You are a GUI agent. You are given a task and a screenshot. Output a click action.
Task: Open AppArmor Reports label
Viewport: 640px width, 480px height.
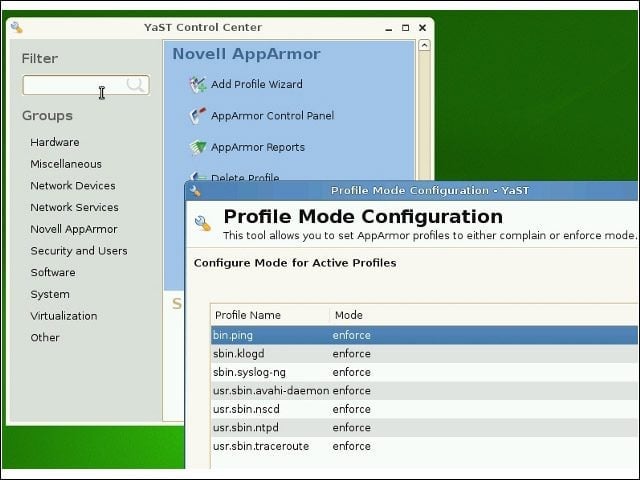pyautogui.click(x=258, y=147)
